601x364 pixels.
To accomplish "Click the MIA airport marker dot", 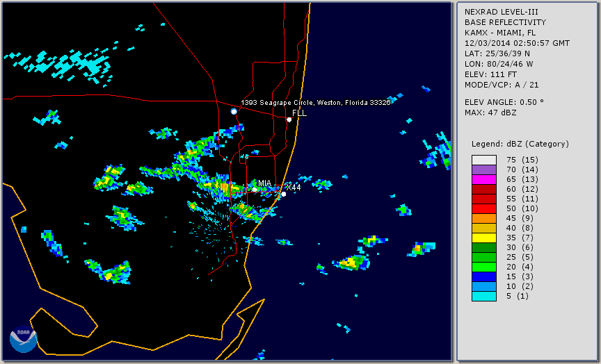I will [255, 190].
